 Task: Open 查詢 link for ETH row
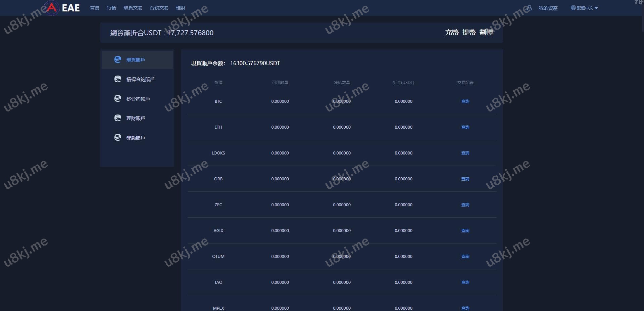[x=465, y=127]
